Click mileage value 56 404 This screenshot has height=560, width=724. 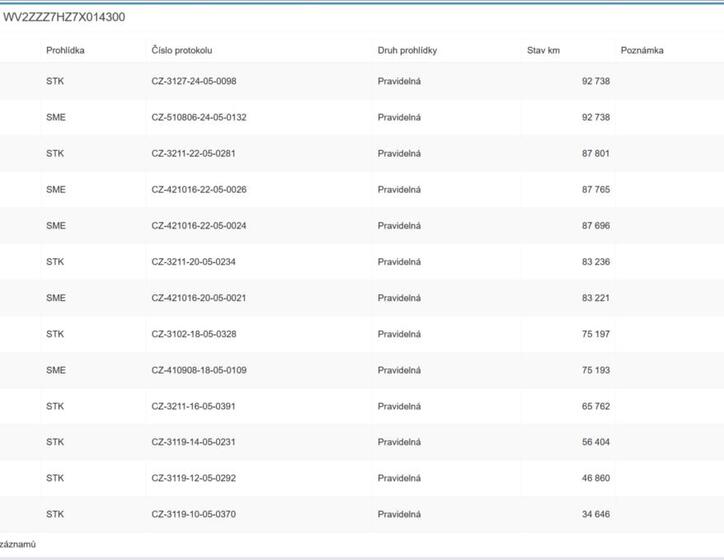[x=596, y=442]
